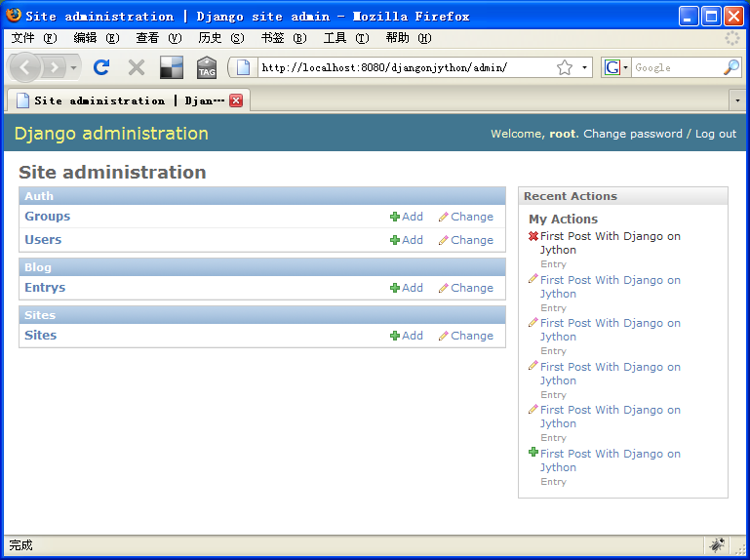Screen dimensions: 750x560
Task: Open the Users model link
Action: pyautogui.click(x=43, y=240)
